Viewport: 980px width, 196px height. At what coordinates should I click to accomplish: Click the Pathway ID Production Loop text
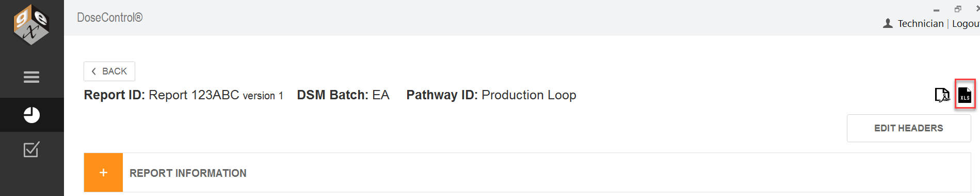(491, 95)
